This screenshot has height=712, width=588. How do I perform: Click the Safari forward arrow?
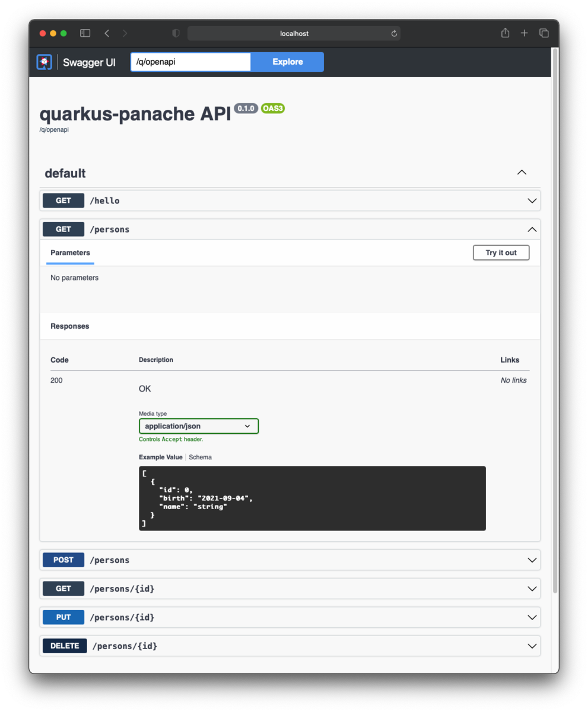click(x=125, y=33)
